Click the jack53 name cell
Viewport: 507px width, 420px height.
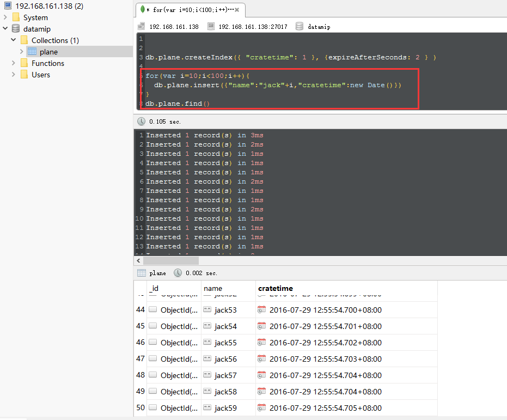[228, 310]
